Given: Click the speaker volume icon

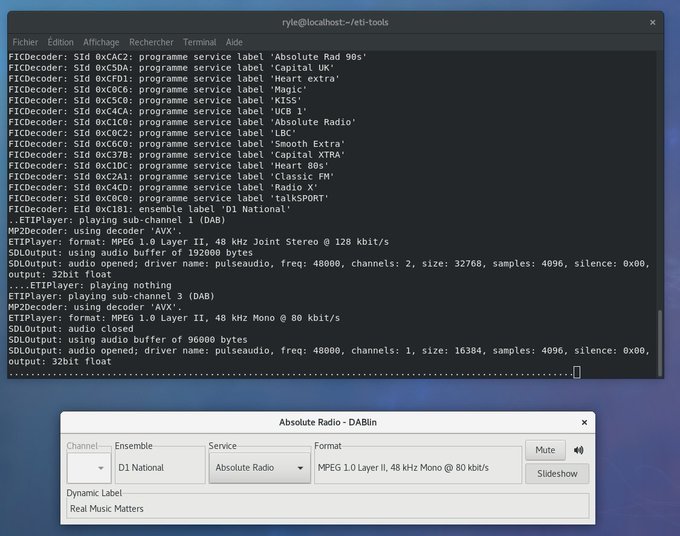Looking at the screenshot, I should (579, 450).
